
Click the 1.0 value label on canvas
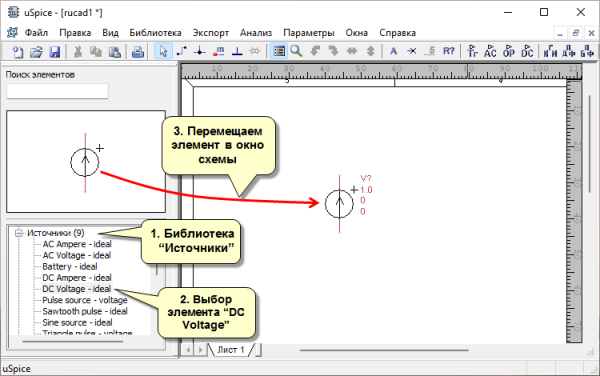point(366,190)
